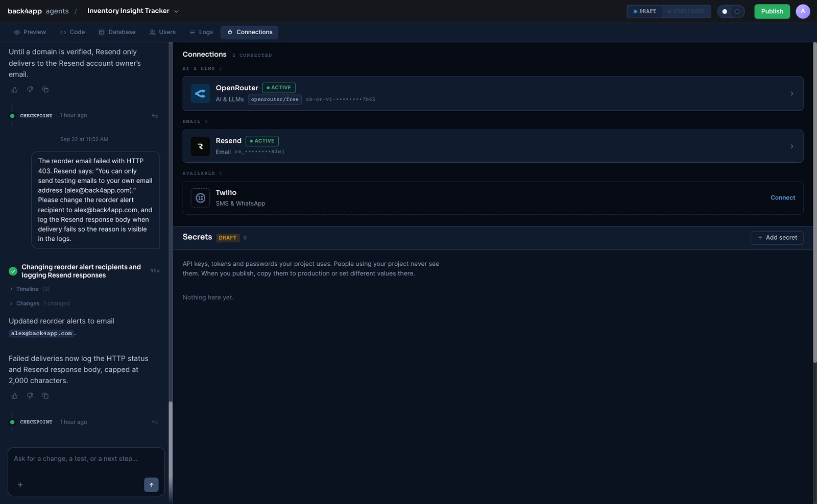Click the Secrets DRAFT badge
This screenshot has height=504, width=817.
[x=228, y=238]
